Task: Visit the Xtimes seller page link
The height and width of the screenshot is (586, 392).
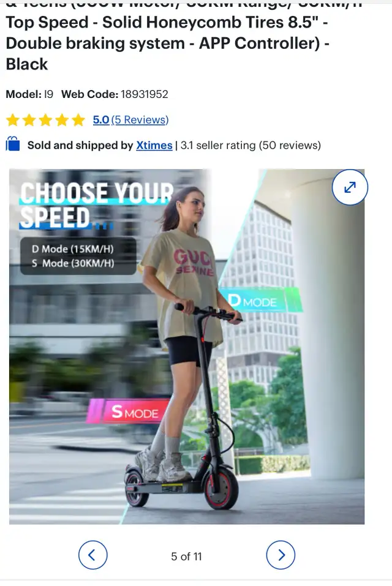Action: pos(154,145)
